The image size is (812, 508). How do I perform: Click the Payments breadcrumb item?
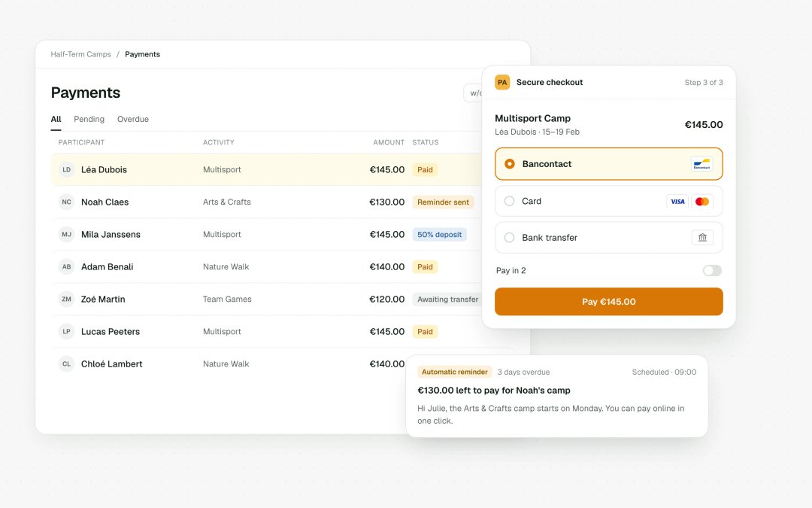tap(142, 54)
